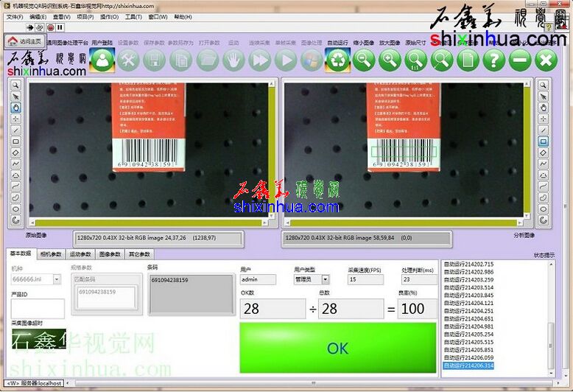Open the 查看(V) View menu
Image resolution: width=573 pixels, height=392 pixels.
click(61, 17)
